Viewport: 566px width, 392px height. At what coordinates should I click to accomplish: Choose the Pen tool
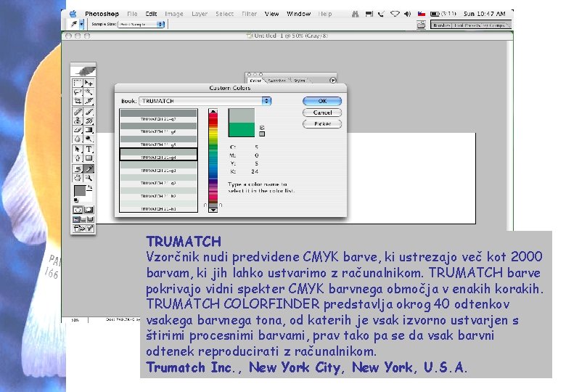point(78,158)
